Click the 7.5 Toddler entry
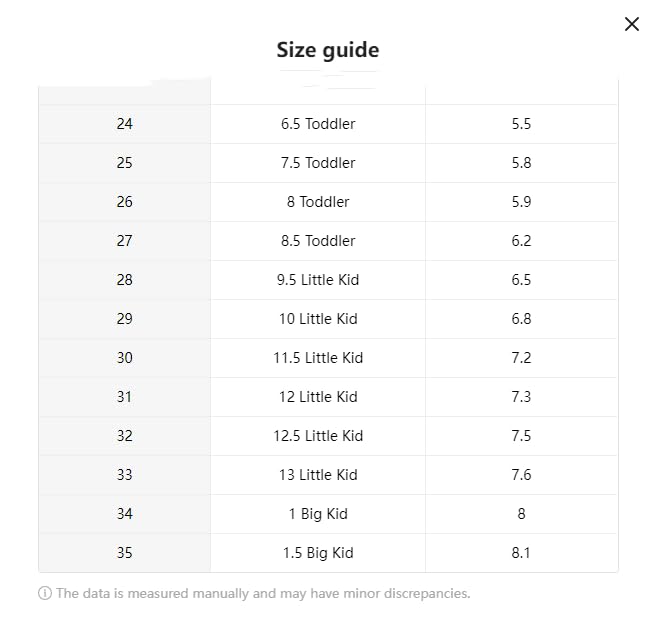 click(x=318, y=163)
